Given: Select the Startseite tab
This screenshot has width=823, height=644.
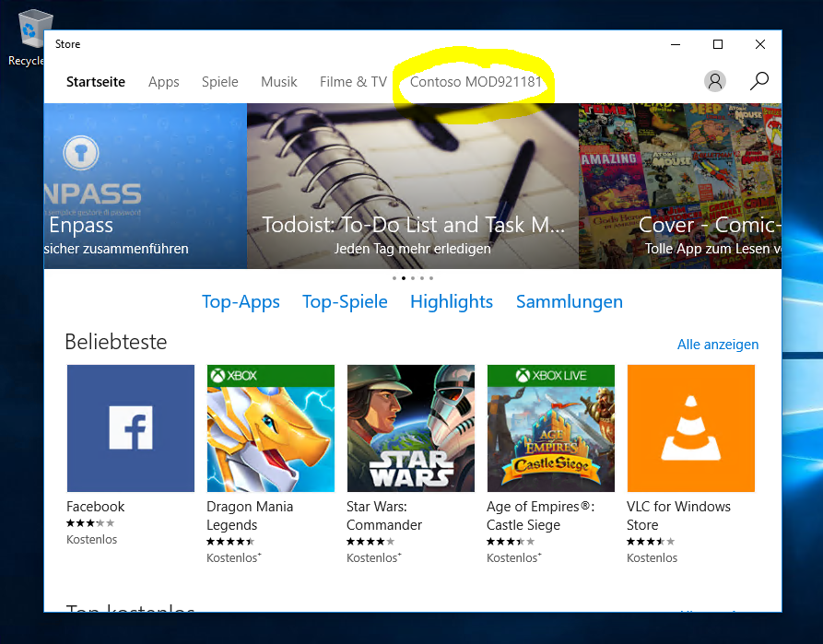Looking at the screenshot, I should pyautogui.click(x=96, y=82).
